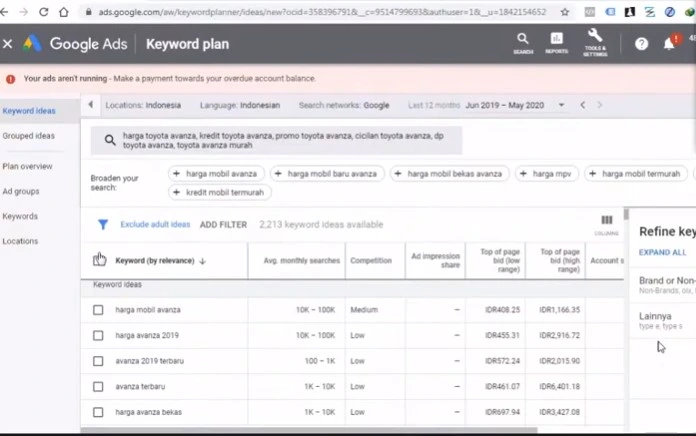
Task: Open the date range dropdown arrow
Action: [561, 105]
